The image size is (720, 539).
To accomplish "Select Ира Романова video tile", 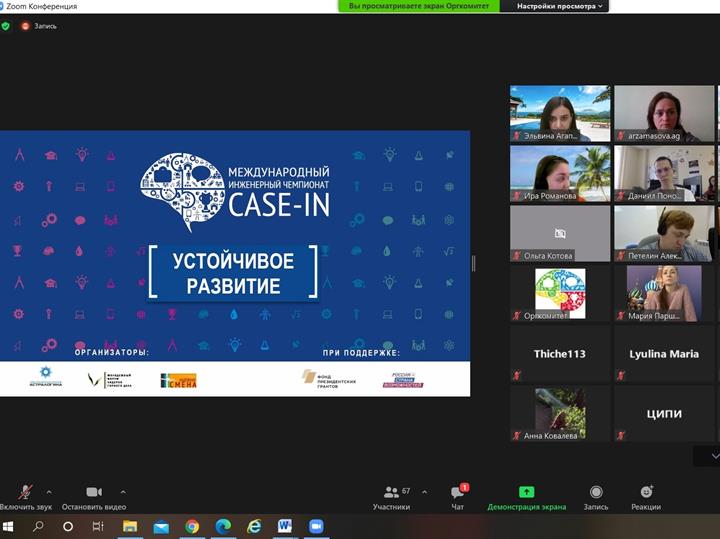I will pyautogui.click(x=560, y=174).
